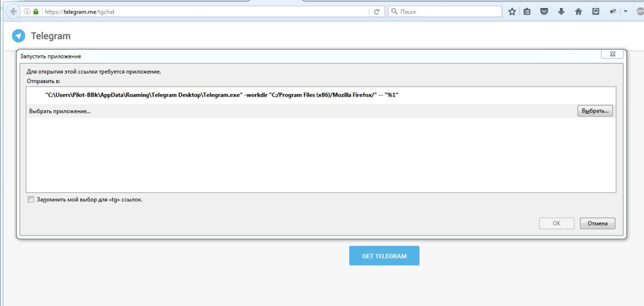644x306 pixels.
Task: Tick 'Запомнить мой выбор для «tg» ссылок' checkbox
Action: click(31, 199)
